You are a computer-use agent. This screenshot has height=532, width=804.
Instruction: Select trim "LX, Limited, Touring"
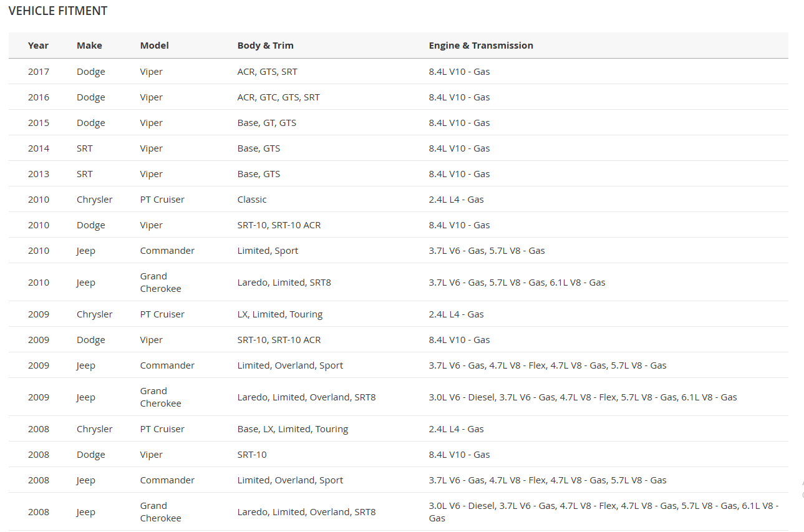tap(280, 314)
